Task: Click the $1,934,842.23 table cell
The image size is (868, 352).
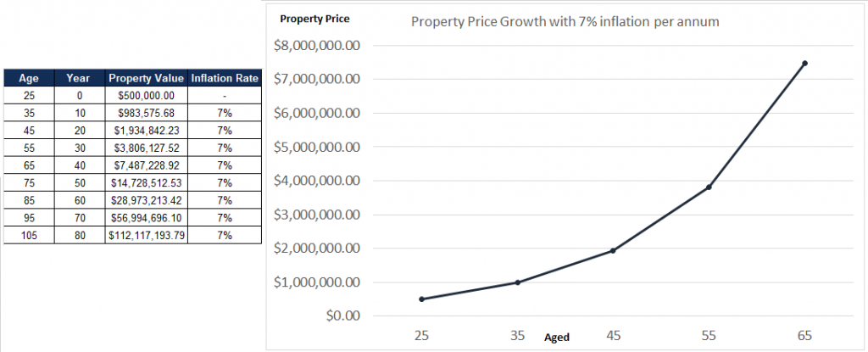Action: click(x=147, y=131)
